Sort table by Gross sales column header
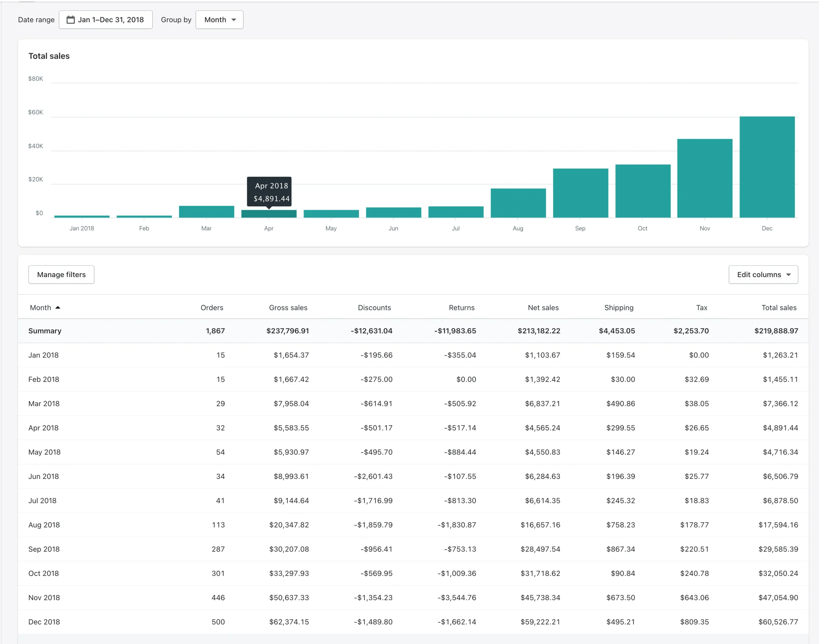Viewport: 819px width, 644px height. (x=288, y=307)
